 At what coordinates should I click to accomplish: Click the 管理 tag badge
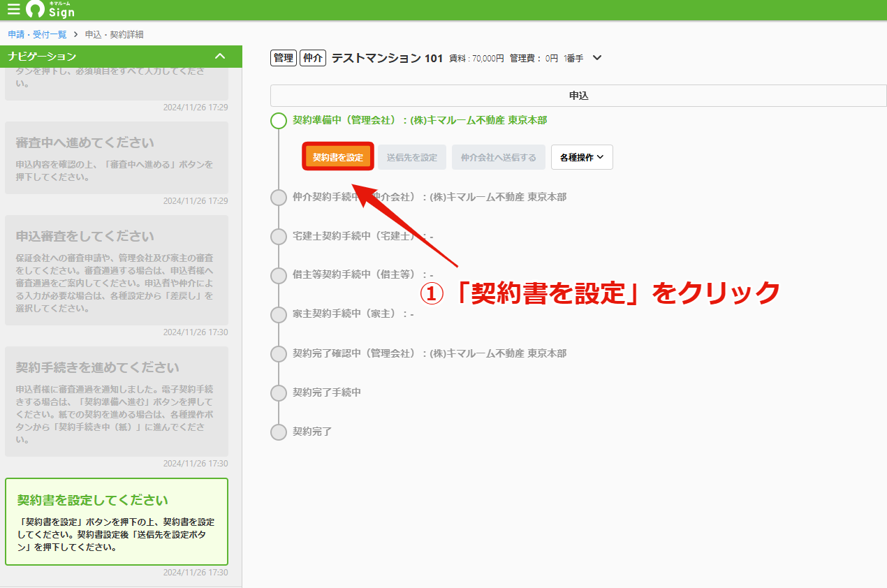pos(284,58)
